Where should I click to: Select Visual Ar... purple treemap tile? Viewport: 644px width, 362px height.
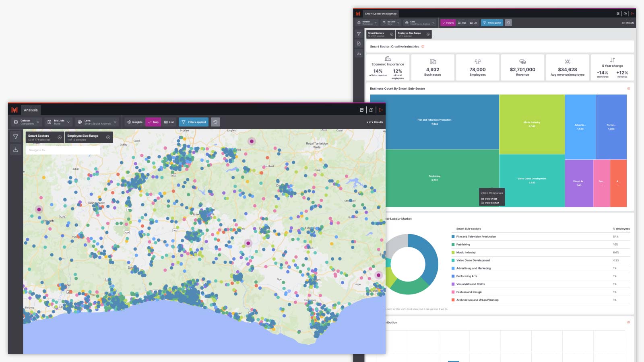pyautogui.click(x=579, y=183)
